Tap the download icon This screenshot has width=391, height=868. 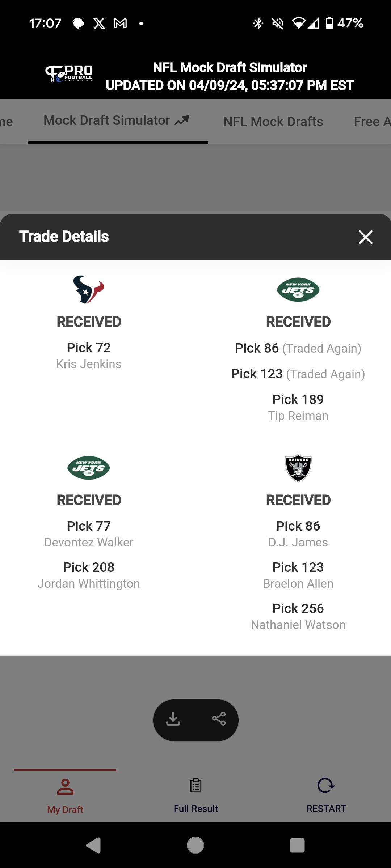[x=173, y=719]
